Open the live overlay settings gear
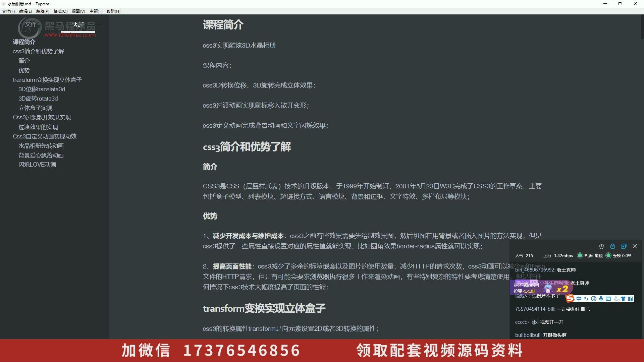 point(601,246)
